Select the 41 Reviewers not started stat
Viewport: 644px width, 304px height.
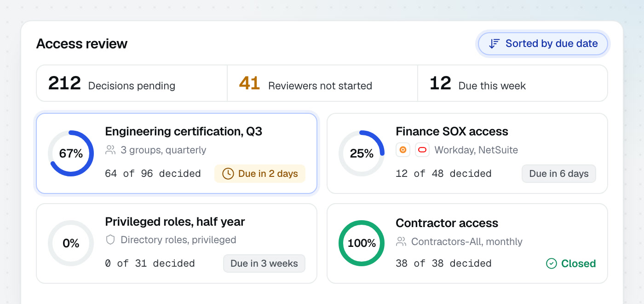point(322,83)
